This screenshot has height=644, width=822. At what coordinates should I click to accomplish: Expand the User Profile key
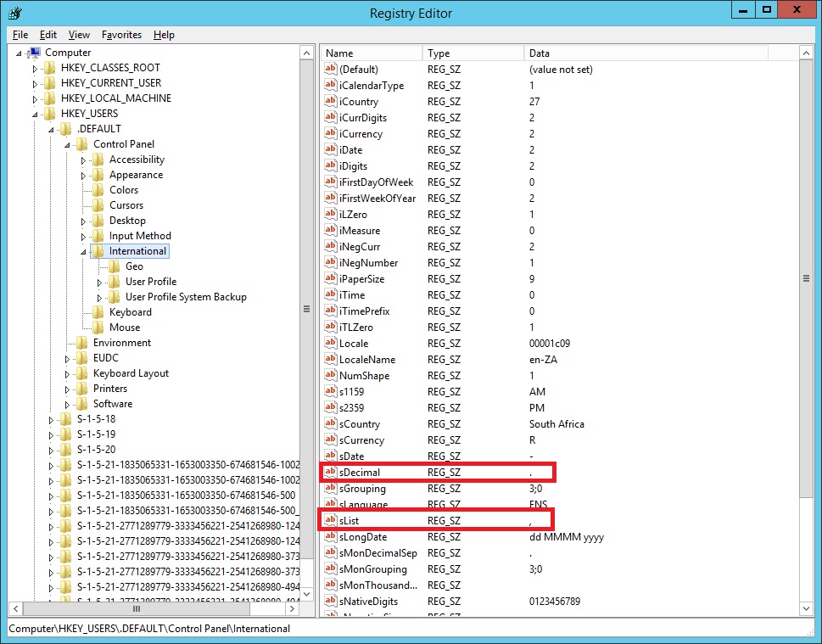coord(99,283)
